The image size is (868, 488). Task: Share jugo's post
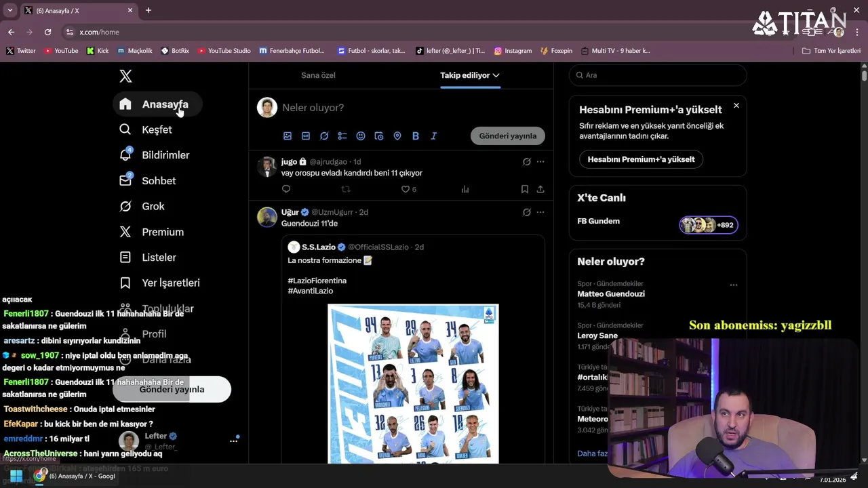pyautogui.click(x=540, y=189)
